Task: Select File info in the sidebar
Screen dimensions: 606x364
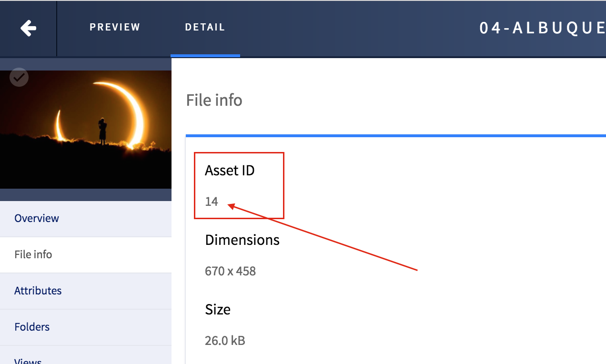Action: coord(33,254)
